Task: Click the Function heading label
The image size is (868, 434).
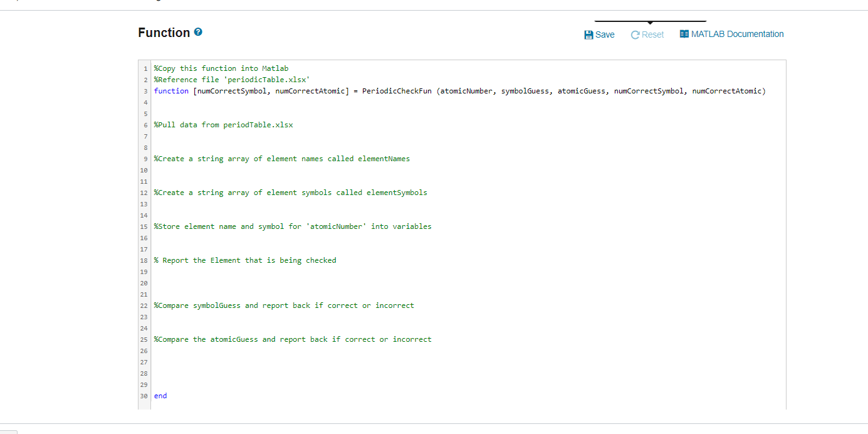Action: tap(165, 31)
